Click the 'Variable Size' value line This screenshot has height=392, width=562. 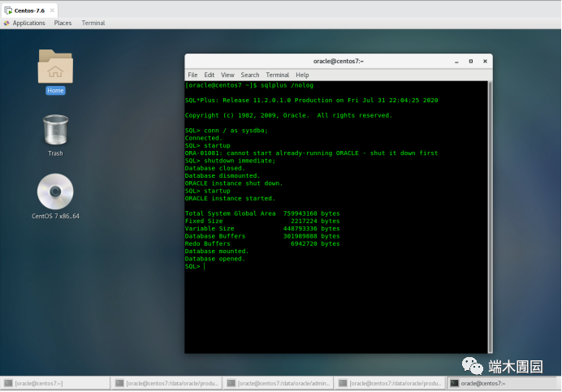coord(262,229)
